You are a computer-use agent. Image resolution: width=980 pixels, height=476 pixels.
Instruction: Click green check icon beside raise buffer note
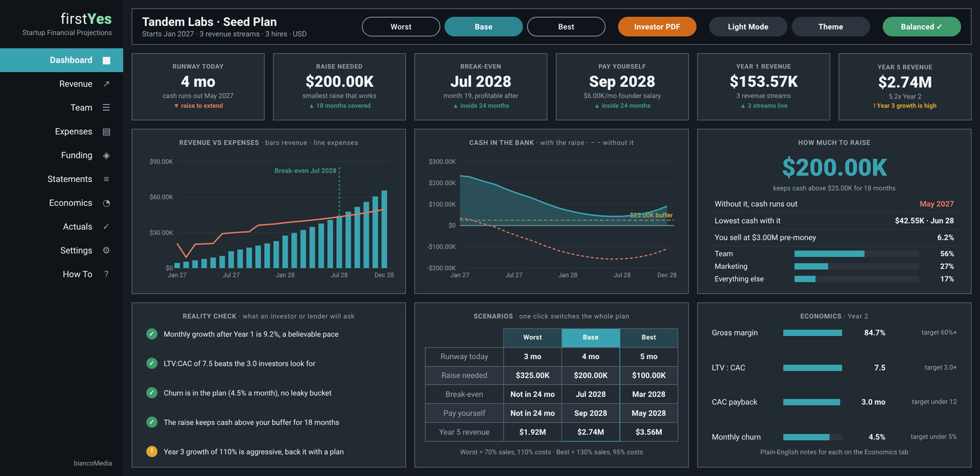point(152,422)
